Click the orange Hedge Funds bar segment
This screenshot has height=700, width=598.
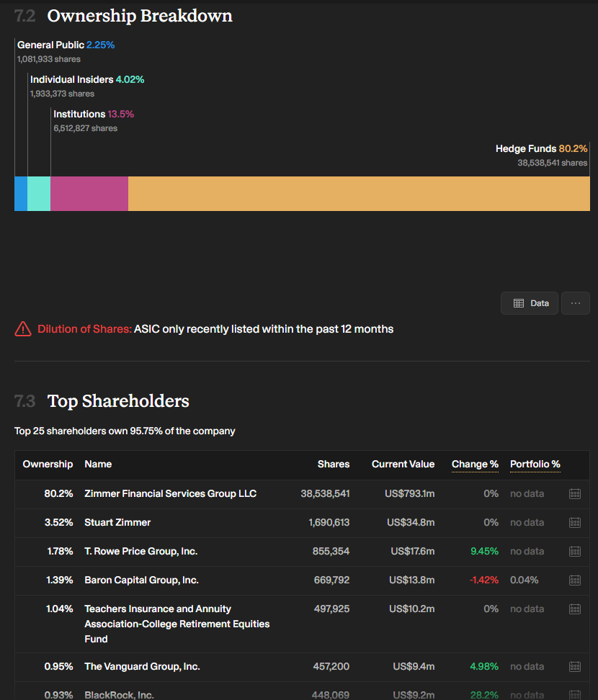[359, 194]
